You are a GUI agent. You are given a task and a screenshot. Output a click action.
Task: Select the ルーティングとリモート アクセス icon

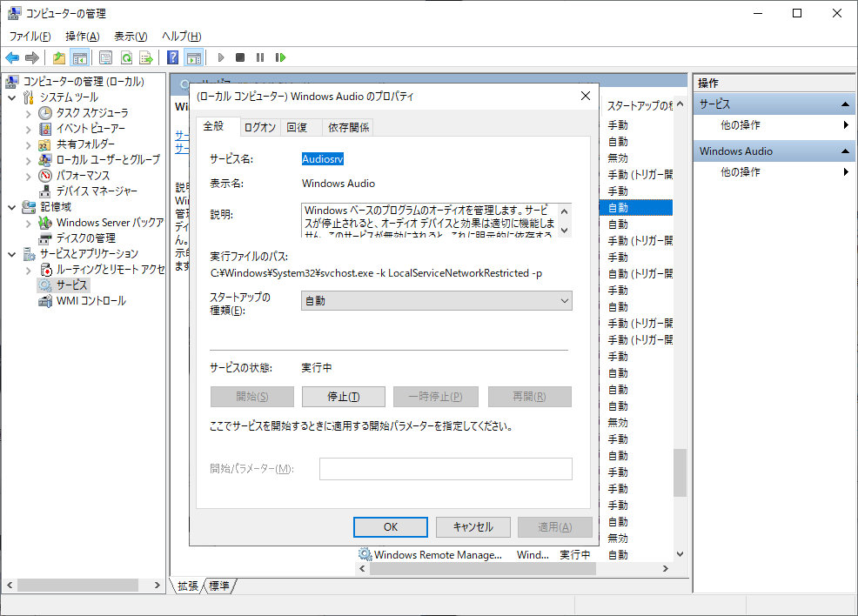coord(45,270)
